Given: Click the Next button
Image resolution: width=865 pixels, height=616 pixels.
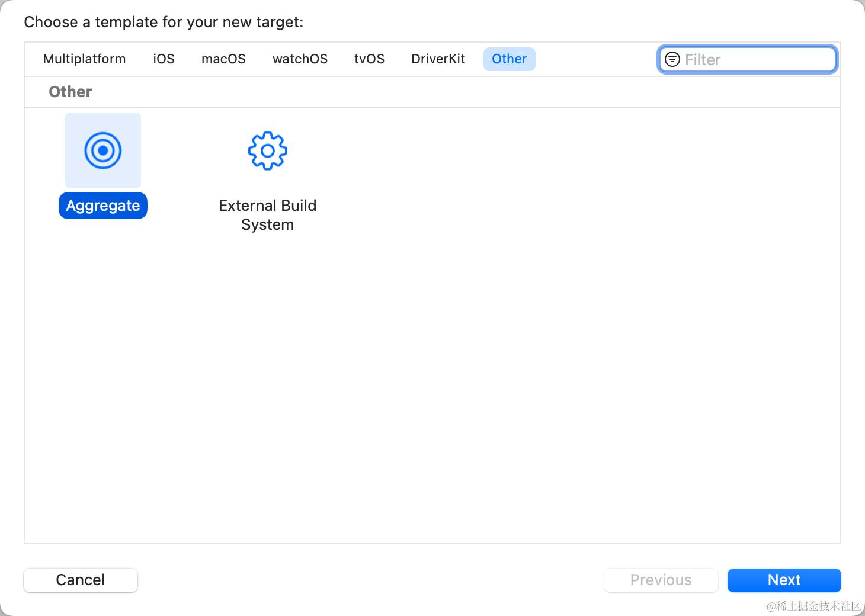Looking at the screenshot, I should [x=784, y=580].
